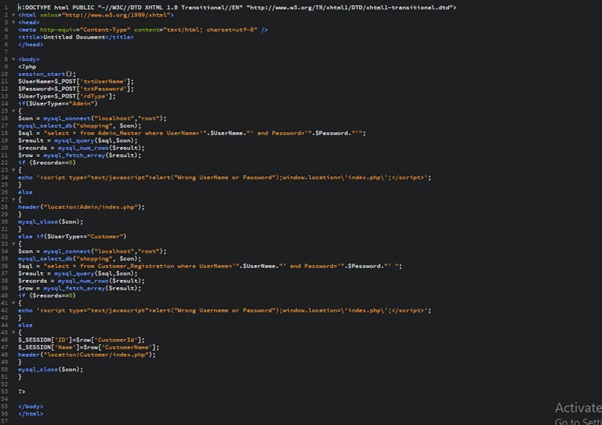This screenshot has height=425, width=602.
Task: Click the Customer_Registration select query line
Action: [x=210, y=266]
